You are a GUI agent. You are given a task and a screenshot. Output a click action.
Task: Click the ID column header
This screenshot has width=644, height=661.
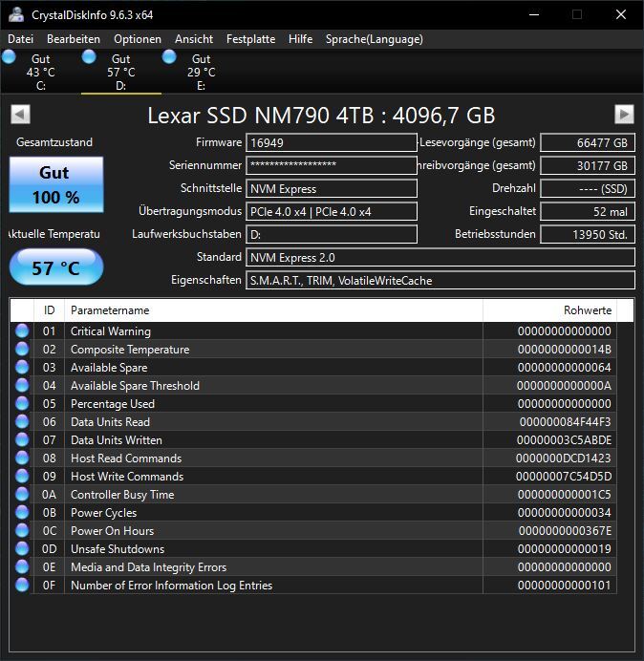(49, 310)
